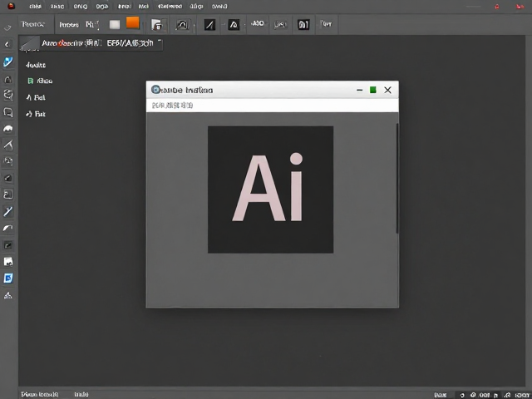Select the panel row with green document icon
Screen dimensions: 532x399
tap(40, 81)
